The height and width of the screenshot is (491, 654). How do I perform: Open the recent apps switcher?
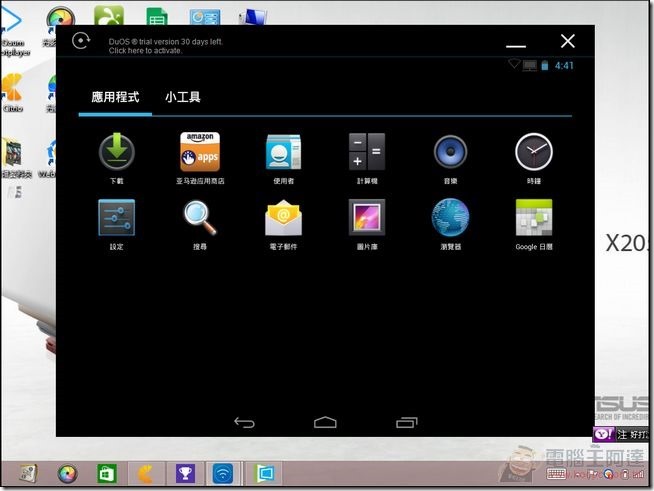pos(406,422)
